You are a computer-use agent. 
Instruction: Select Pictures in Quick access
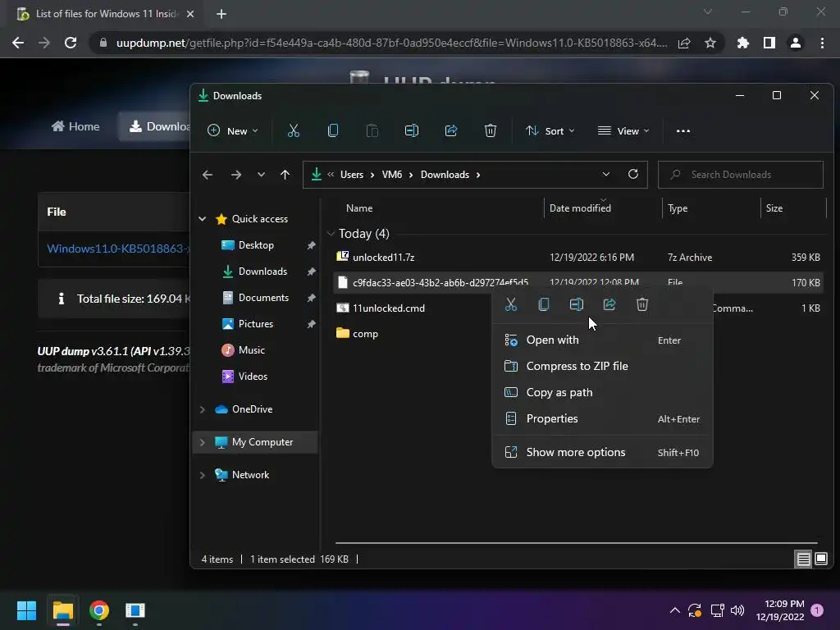coord(256,324)
